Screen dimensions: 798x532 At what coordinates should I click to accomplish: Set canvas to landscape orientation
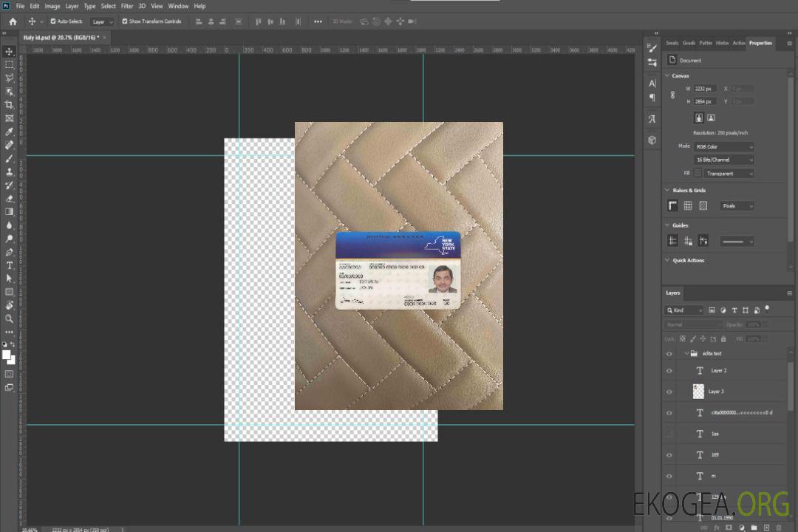pyautogui.click(x=711, y=117)
